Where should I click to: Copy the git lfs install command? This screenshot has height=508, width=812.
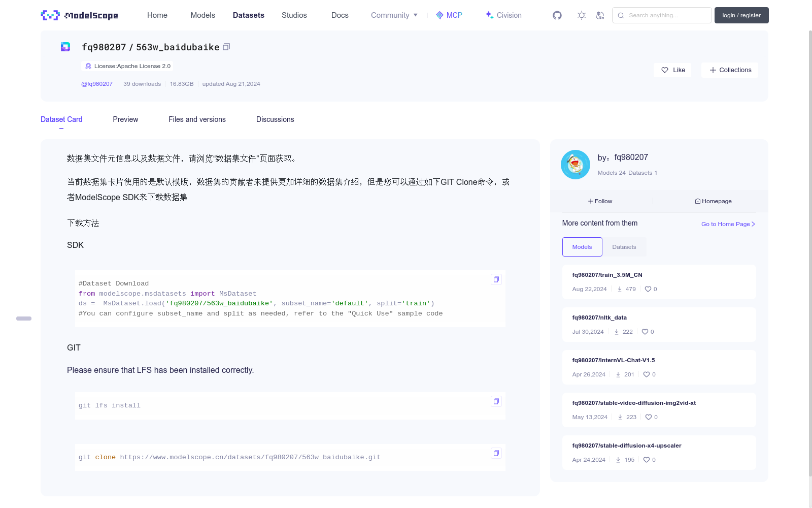[x=496, y=401]
